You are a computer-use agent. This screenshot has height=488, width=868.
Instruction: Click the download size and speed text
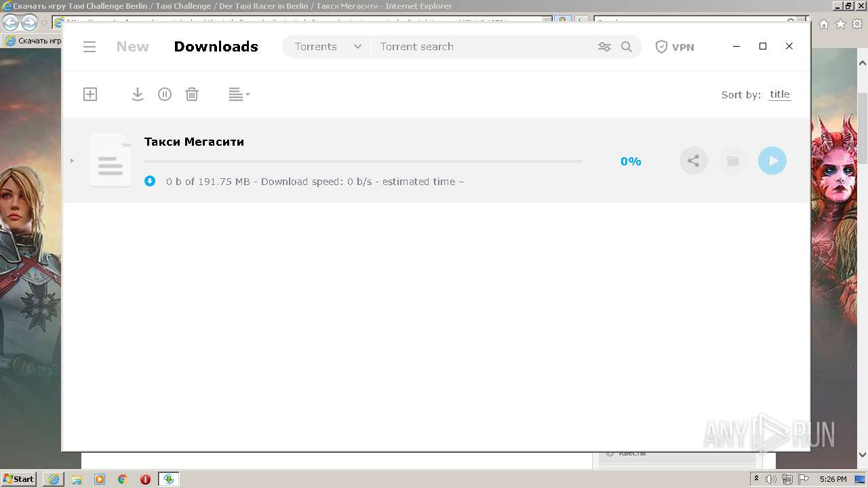point(315,182)
